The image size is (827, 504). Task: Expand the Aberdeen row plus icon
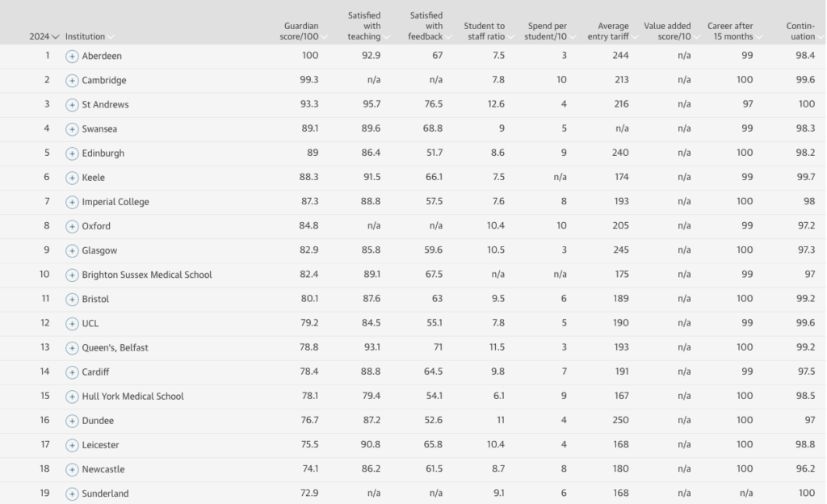[x=72, y=57]
